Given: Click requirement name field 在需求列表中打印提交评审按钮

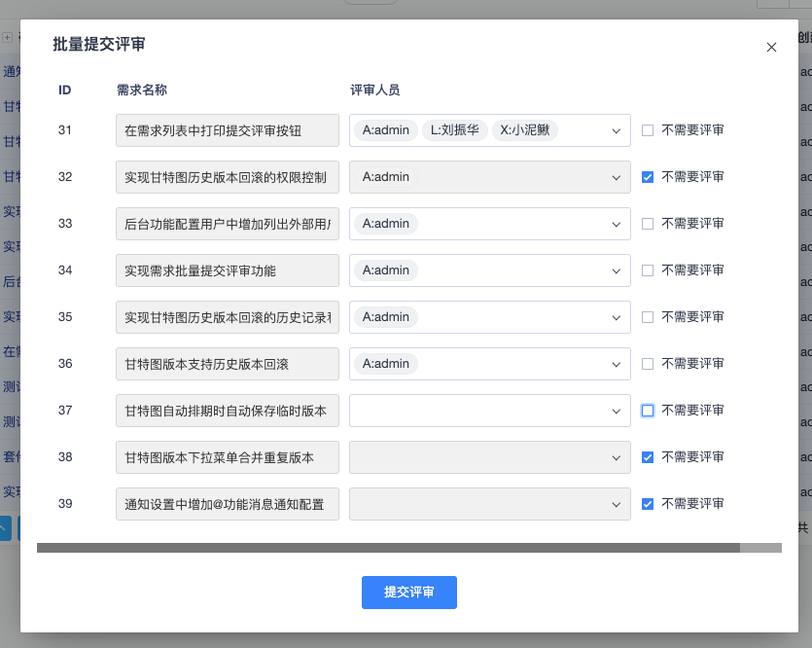Looking at the screenshot, I should tap(228, 130).
